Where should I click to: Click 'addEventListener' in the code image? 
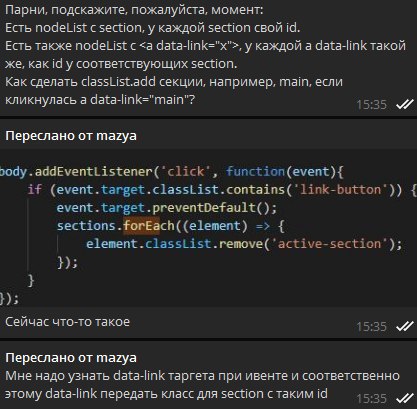[x=93, y=172]
